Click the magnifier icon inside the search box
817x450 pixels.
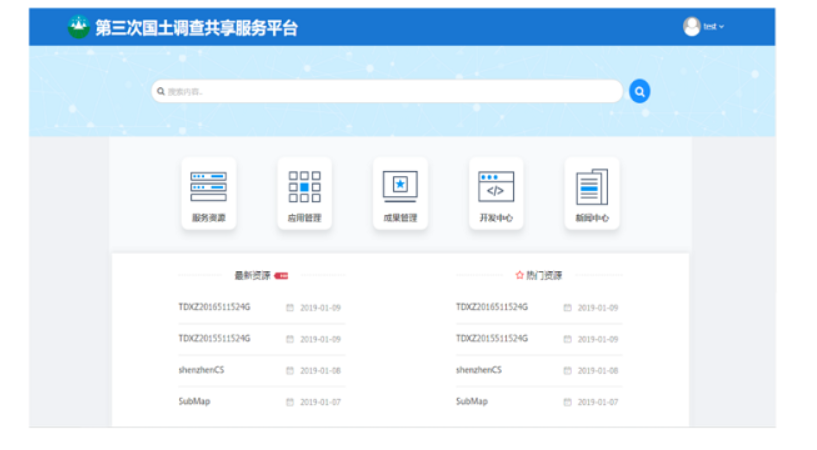[161, 92]
